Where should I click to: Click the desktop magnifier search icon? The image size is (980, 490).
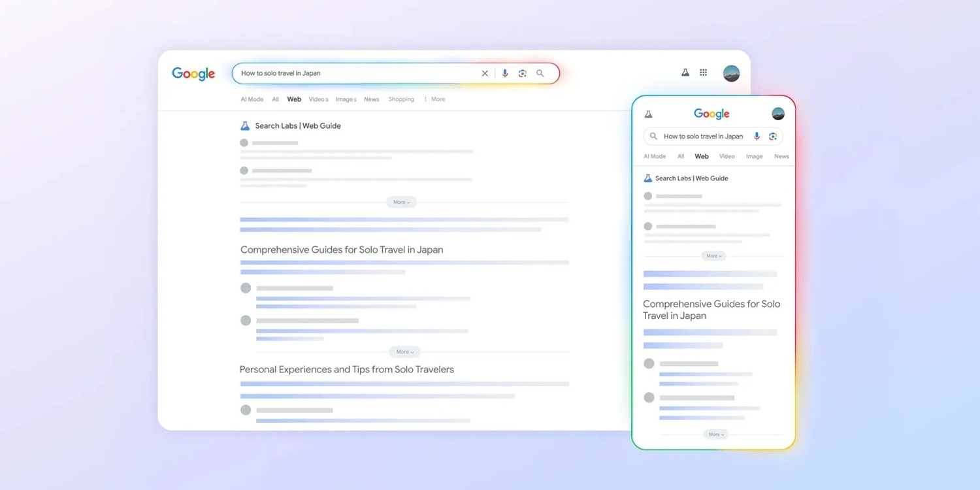click(x=540, y=73)
